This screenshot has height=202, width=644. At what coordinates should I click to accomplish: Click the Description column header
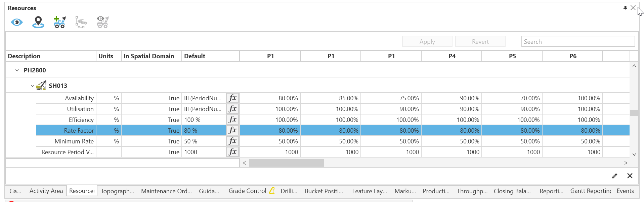pyautogui.click(x=51, y=56)
